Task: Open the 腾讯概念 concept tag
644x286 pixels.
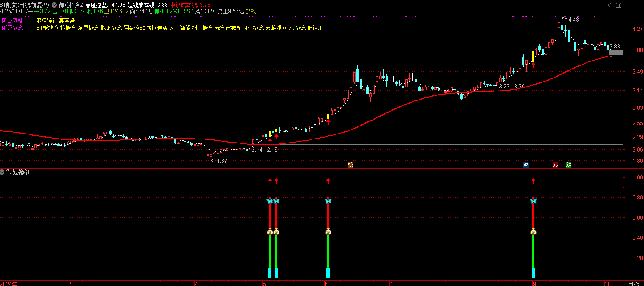Action: 111,28
